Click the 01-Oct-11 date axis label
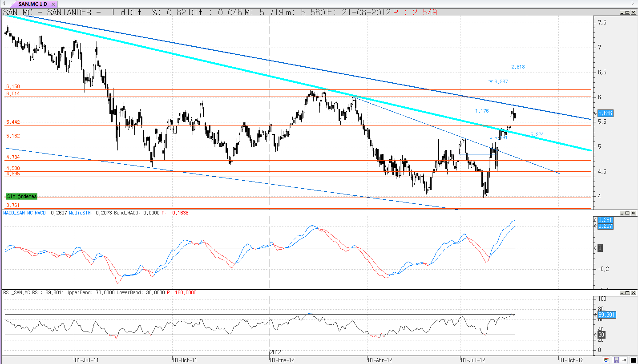 185,360
